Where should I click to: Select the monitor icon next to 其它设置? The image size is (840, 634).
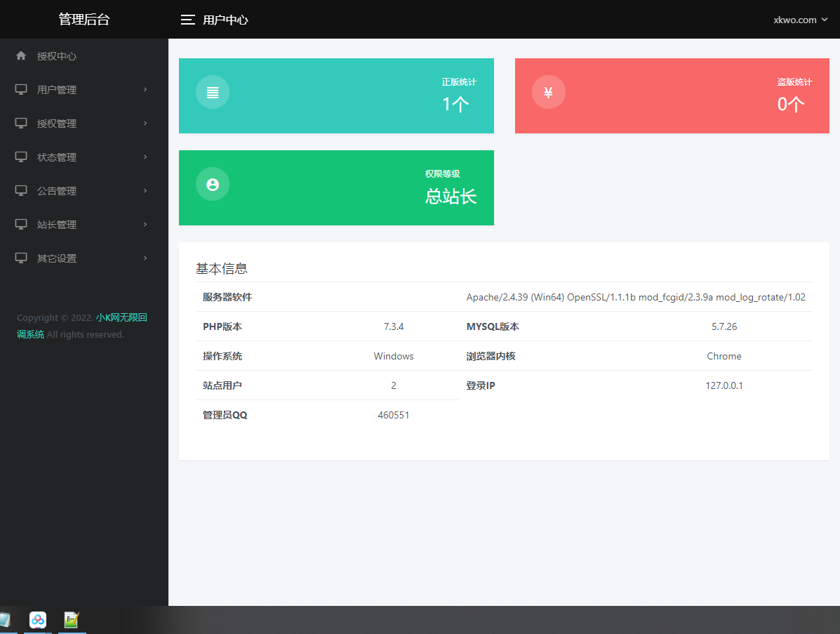[20, 258]
